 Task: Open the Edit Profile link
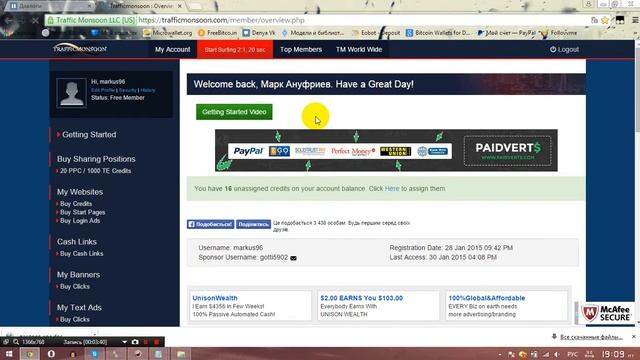pos(103,90)
